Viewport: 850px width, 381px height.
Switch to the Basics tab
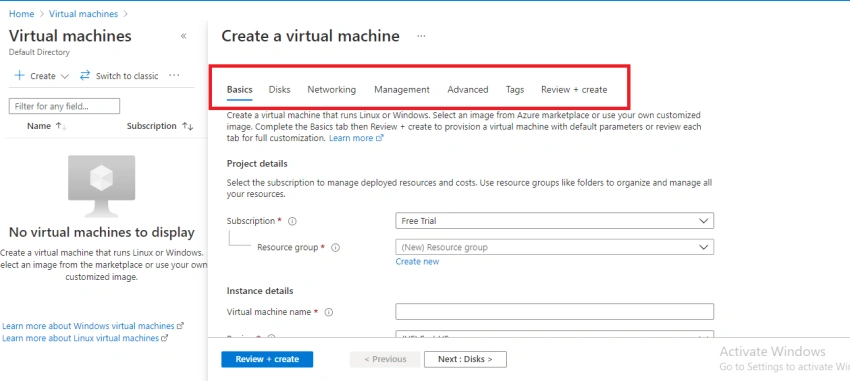240,89
